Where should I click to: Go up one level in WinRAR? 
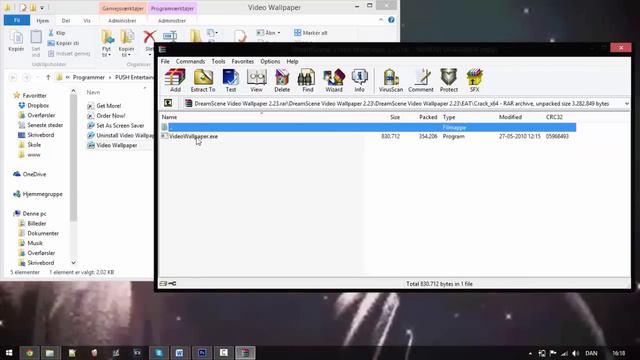(168, 103)
